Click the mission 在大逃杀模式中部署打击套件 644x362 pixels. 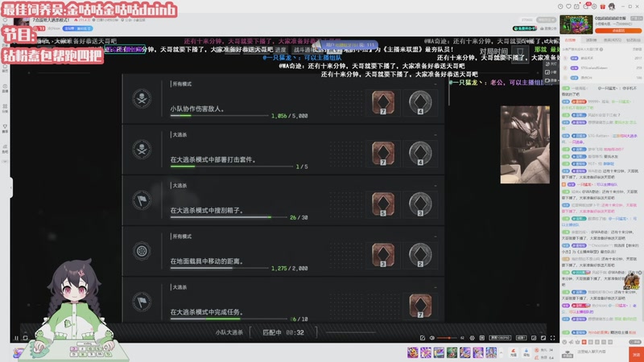click(283, 150)
